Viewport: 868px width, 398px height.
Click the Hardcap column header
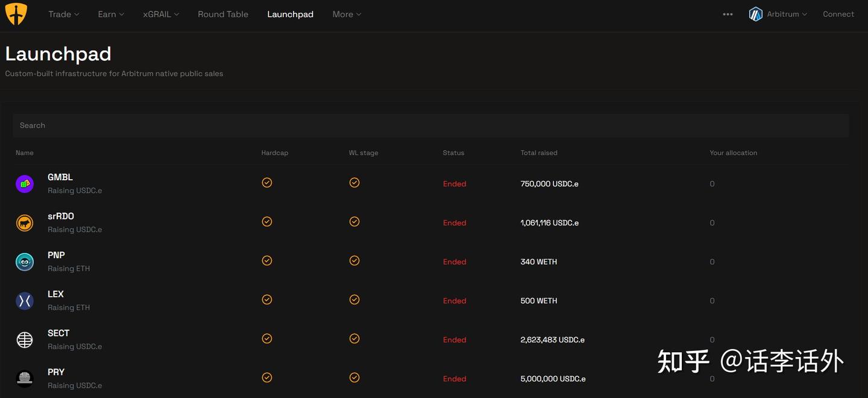click(x=275, y=153)
